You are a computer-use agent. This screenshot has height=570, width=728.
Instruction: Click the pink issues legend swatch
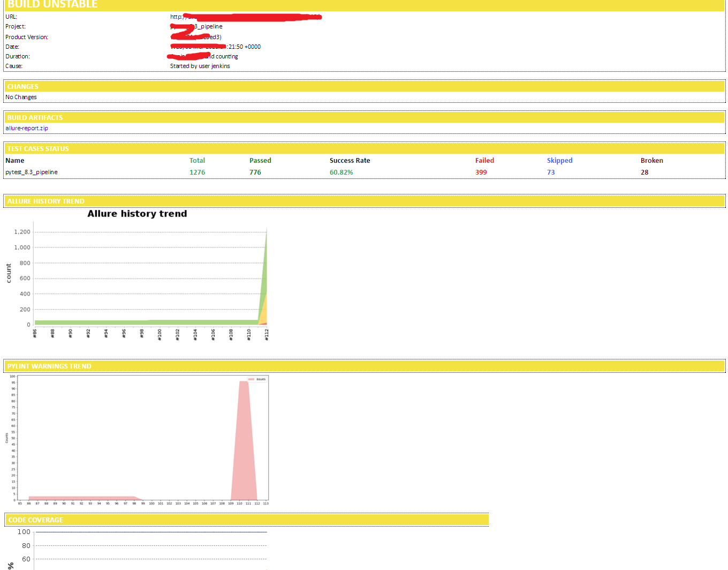251,379
